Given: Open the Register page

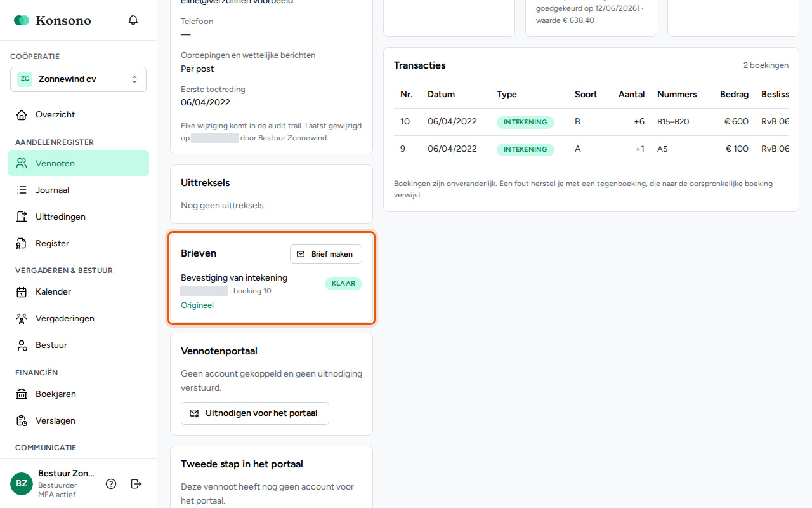Looking at the screenshot, I should point(78,243).
